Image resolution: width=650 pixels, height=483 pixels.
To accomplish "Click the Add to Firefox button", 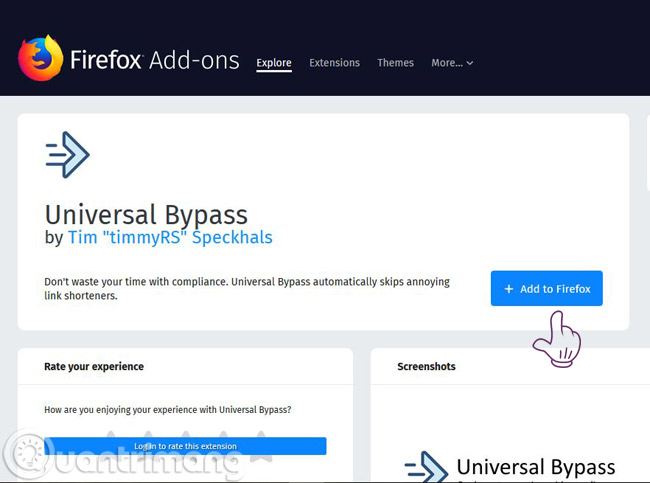I will point(546,289).
